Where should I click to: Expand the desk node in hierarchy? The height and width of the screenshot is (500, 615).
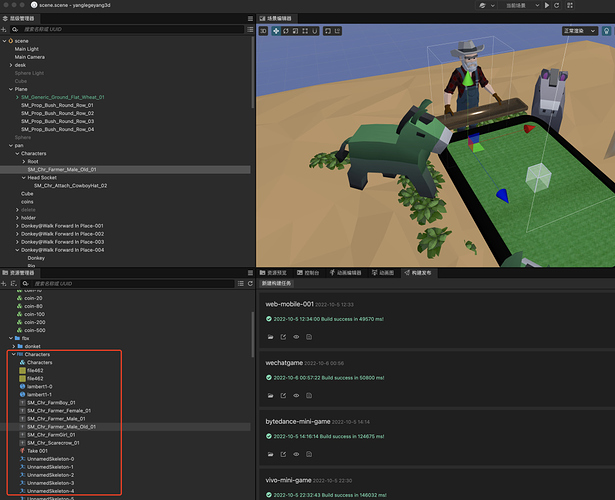11,65
